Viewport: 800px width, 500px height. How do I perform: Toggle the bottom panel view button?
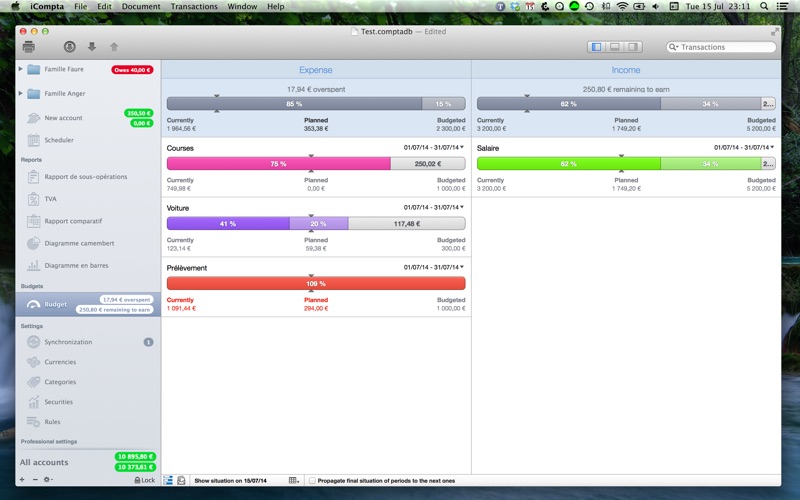point(615,47)
